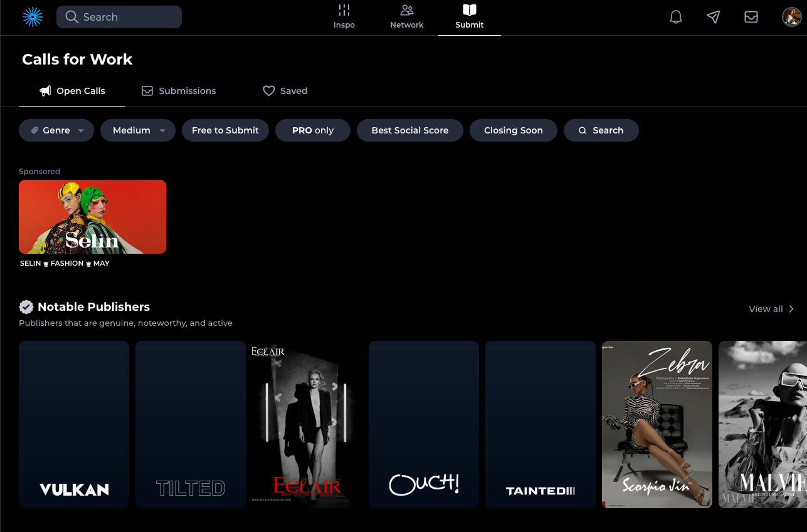807x532 pixels.
Task: Switch to the Saved tab
Action: [x=285, y=91]
